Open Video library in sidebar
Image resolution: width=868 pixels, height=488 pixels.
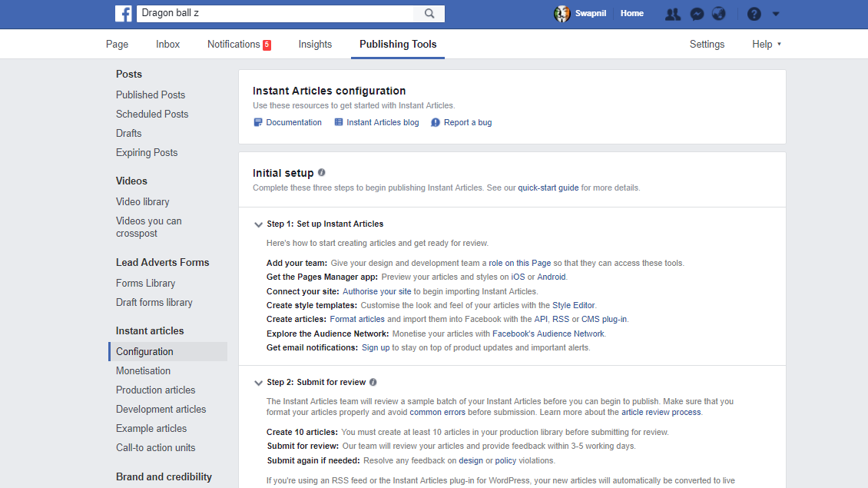coord(142,201)
